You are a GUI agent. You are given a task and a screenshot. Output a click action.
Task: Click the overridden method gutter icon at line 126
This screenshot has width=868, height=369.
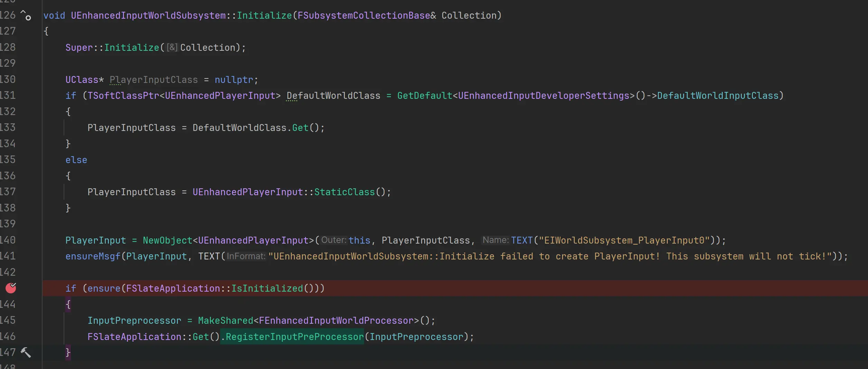pos(26,16)
